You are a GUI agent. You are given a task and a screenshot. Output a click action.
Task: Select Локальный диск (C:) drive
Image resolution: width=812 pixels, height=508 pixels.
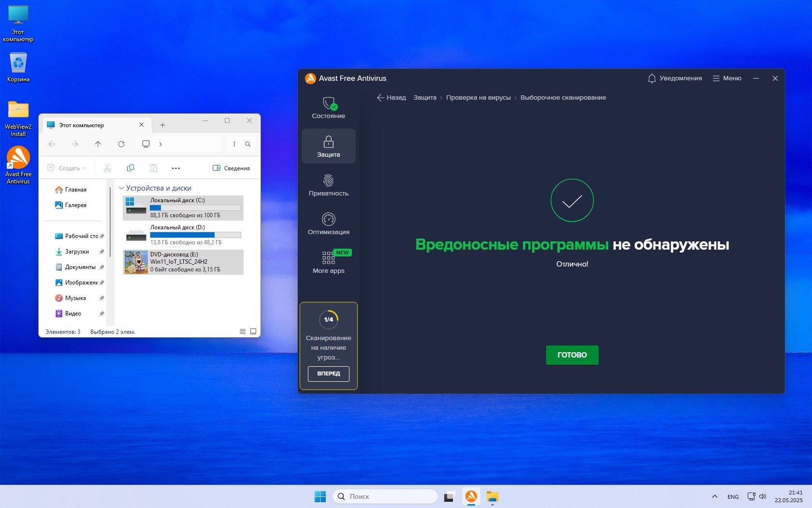[x=183, y=208]
